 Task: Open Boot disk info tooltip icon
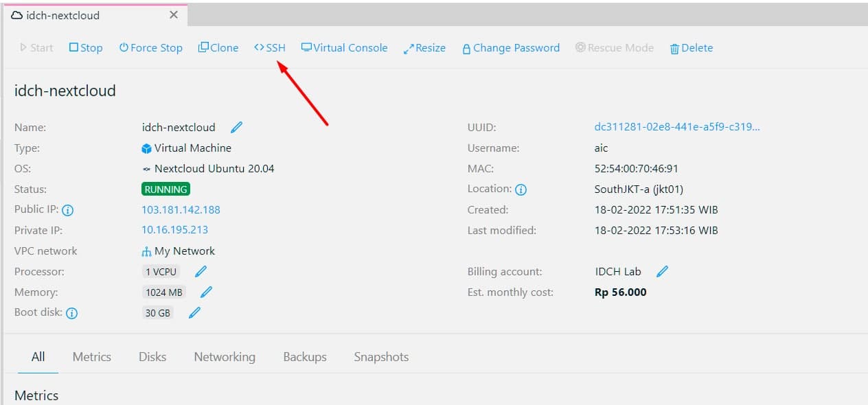coord(71,314)
